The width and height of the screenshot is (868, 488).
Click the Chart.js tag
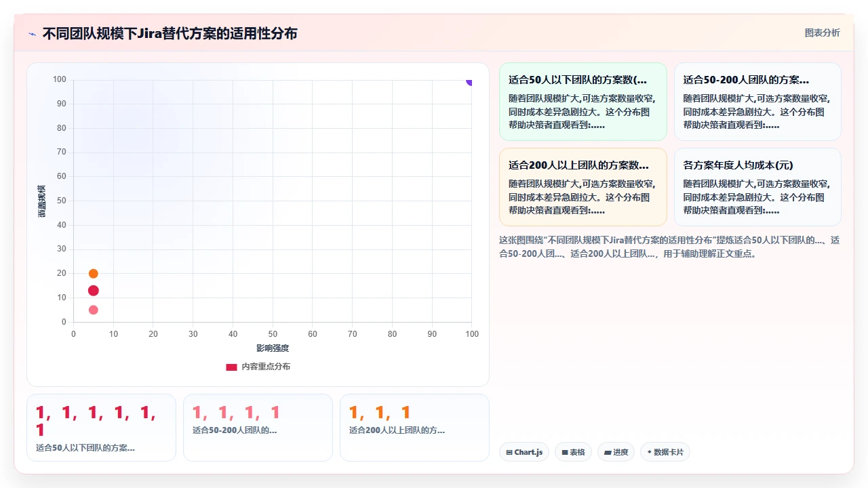[x=524, y=452]
